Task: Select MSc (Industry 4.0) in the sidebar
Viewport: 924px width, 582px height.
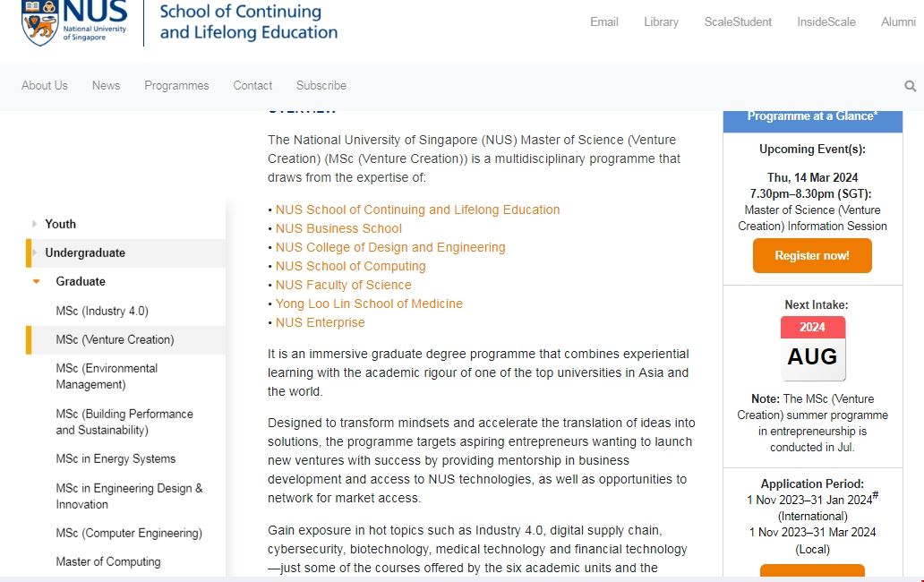Action: 101,310
